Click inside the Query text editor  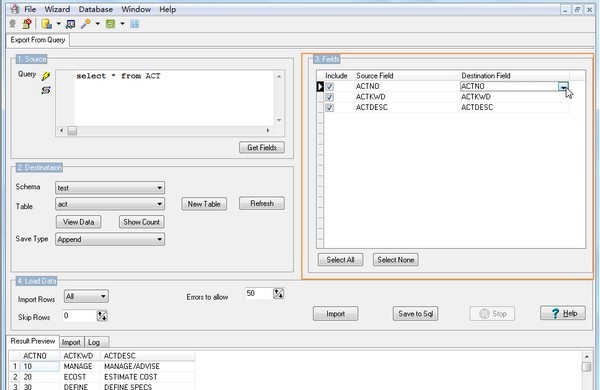point(174,98)
